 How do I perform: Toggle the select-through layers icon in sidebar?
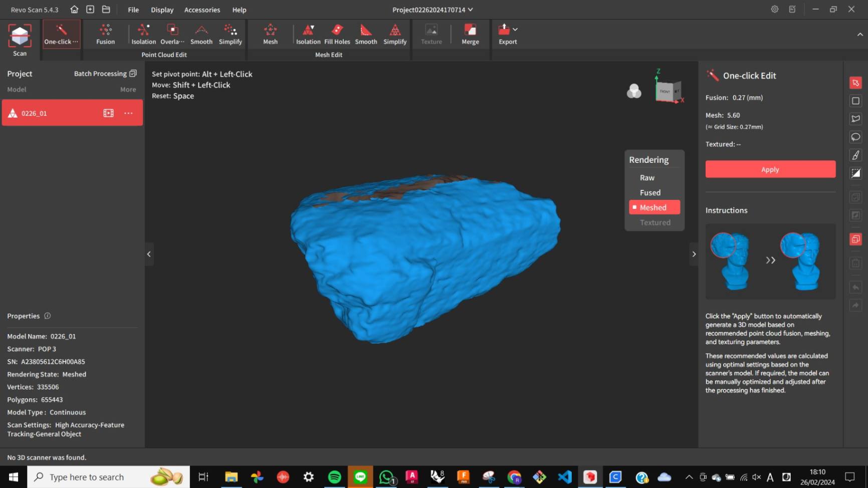pos(855,239)
